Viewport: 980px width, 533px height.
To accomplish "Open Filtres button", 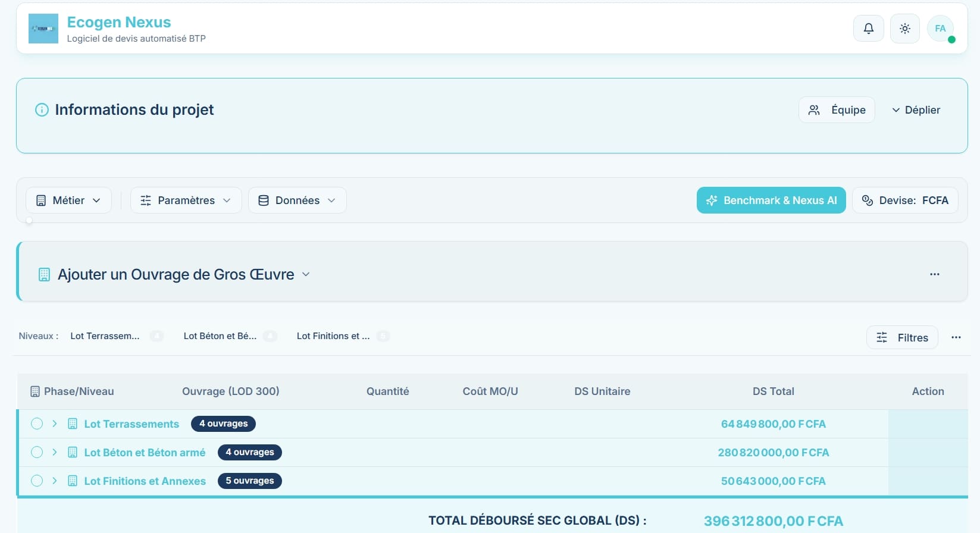I will pyautogui.click(x=902, y=338).
